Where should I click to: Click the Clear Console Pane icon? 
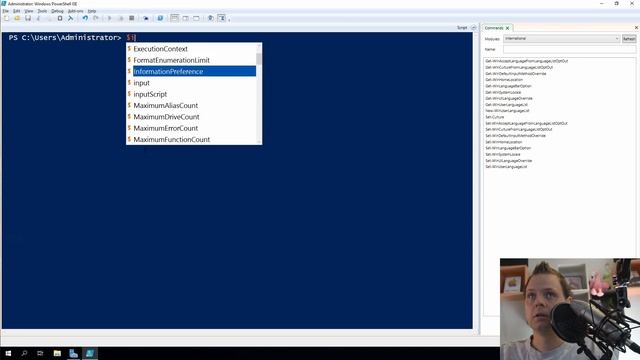point(71,18)
